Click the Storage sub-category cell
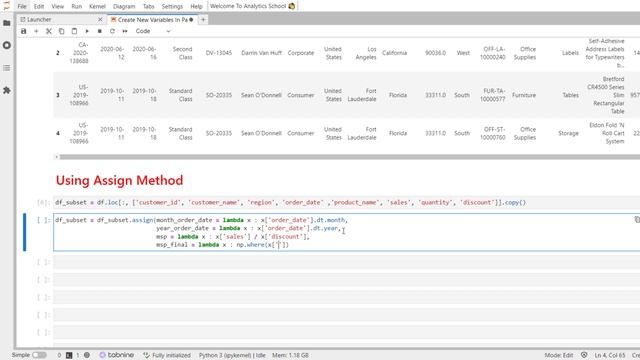 [x=568, y=133]
